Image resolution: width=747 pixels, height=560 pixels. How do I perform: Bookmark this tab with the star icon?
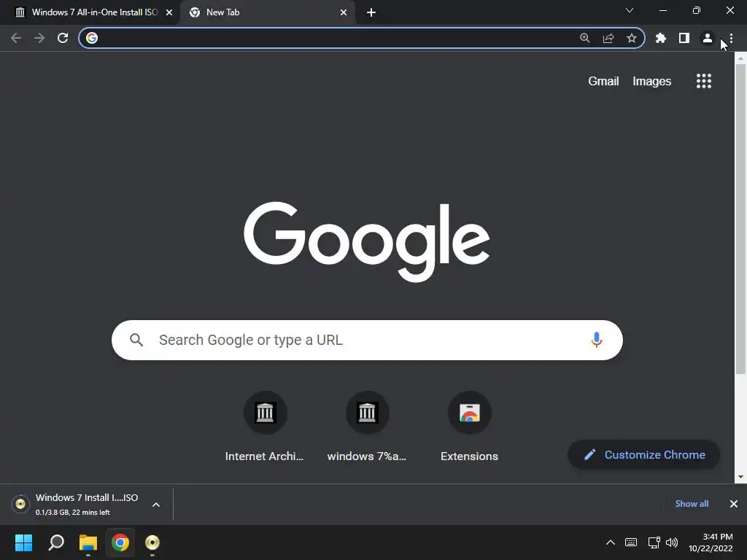pyautogui.click(x=632, y=38)
